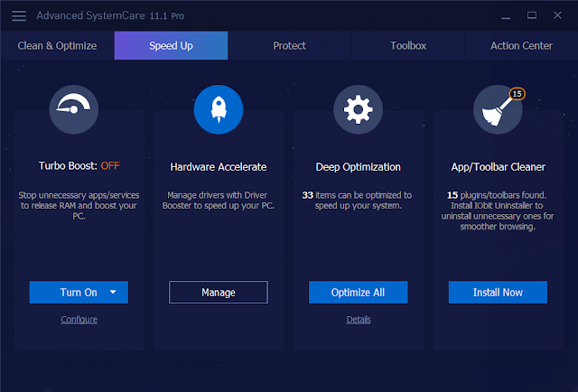Click the App/Toolbar Cleaner heading
The image size is (578, 392).
click(498, 167)
